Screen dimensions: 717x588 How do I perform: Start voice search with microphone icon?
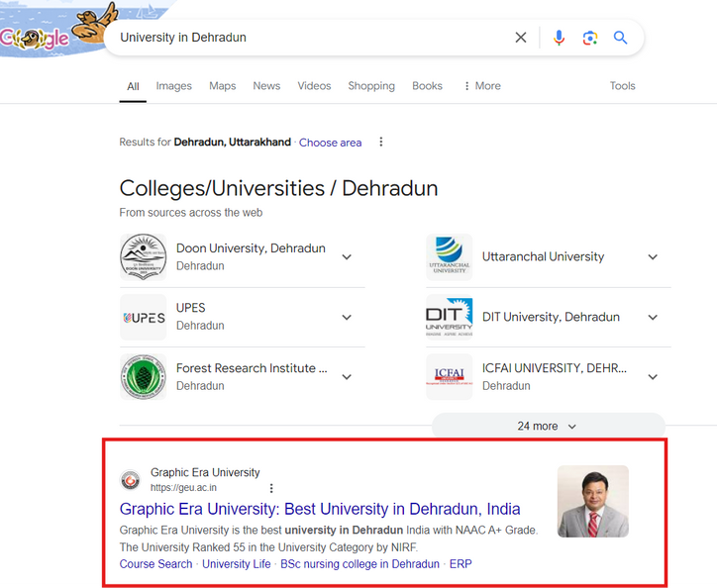click(559, 38)
